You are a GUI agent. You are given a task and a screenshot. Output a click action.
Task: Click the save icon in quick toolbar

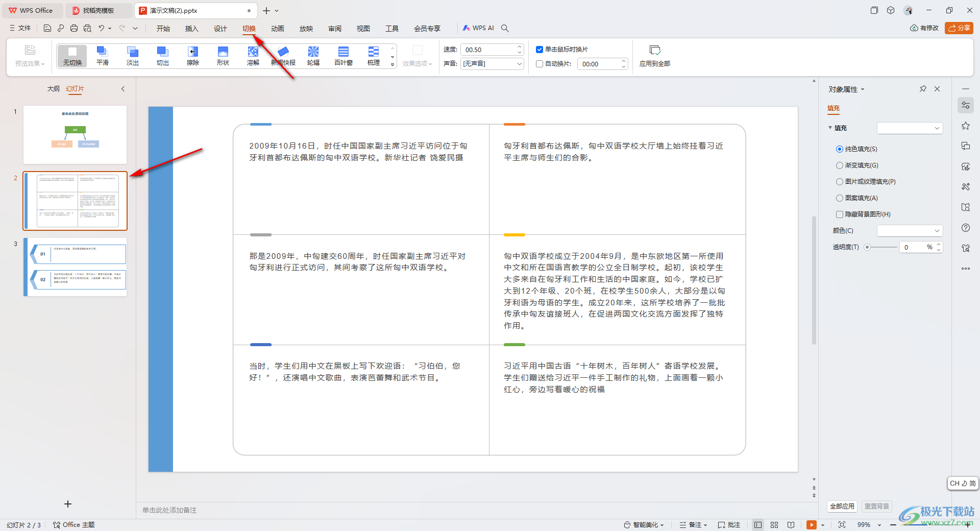(x=47, y=28)
